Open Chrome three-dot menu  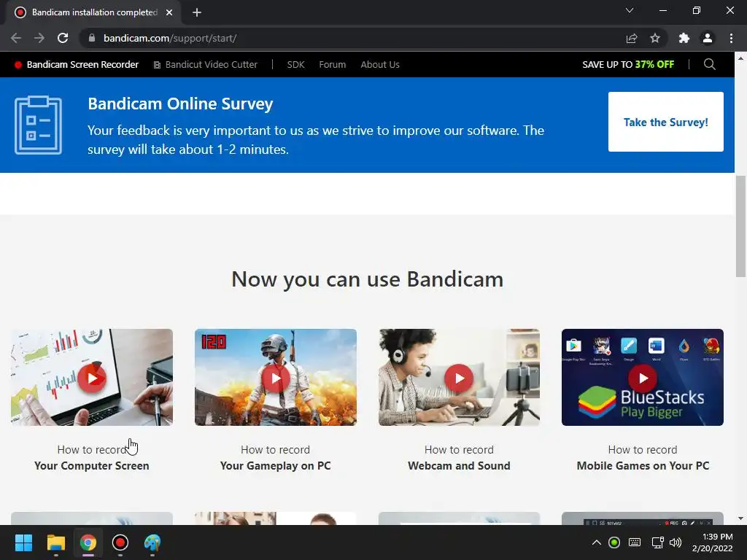tap(731, 38)
